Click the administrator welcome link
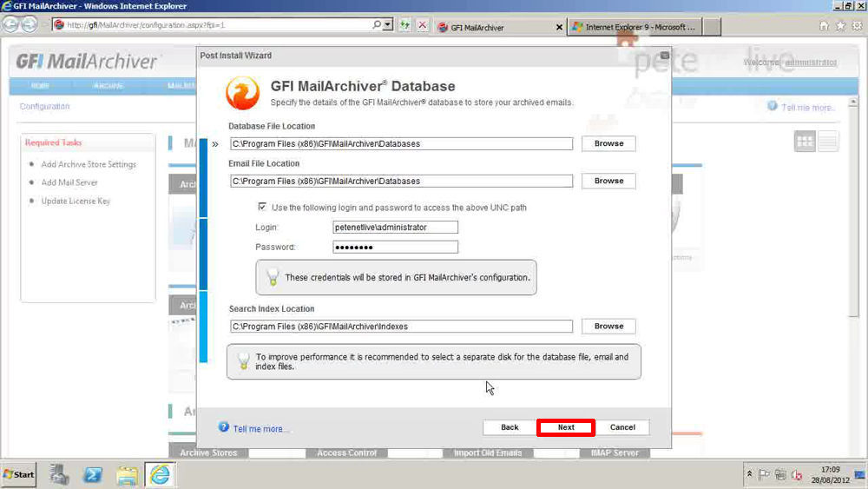The width and height of the screenshot is (868, 489). tap(811, 63)
